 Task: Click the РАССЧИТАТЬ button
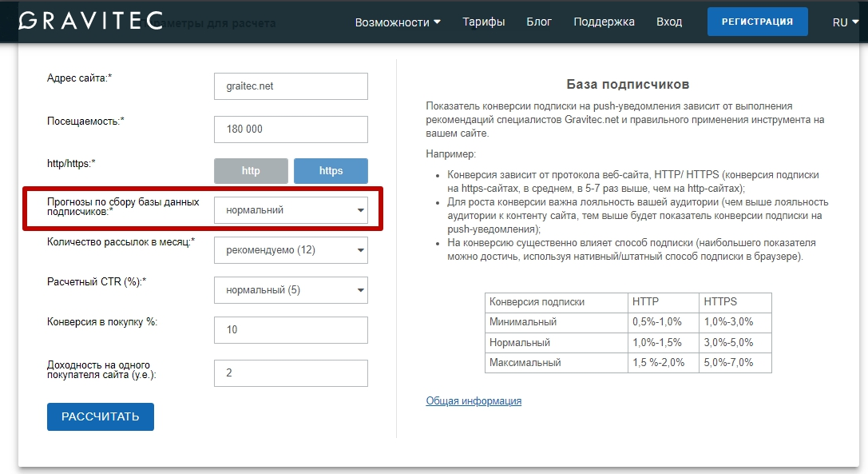pos(100,417)
